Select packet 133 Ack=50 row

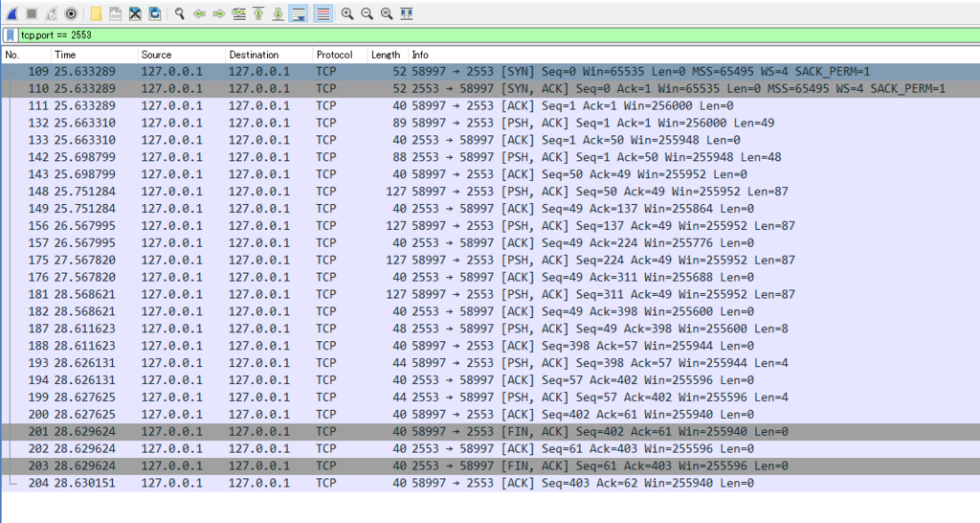490,140
